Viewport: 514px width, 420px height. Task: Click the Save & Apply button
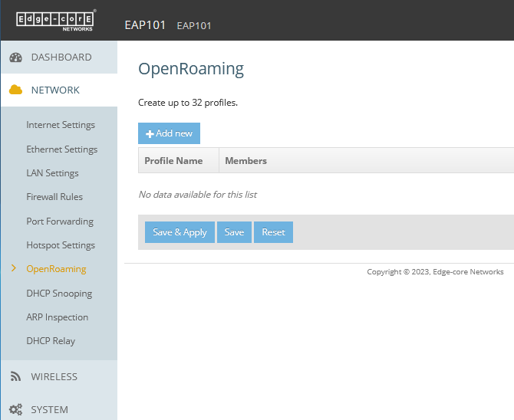(x=180, y=232)
